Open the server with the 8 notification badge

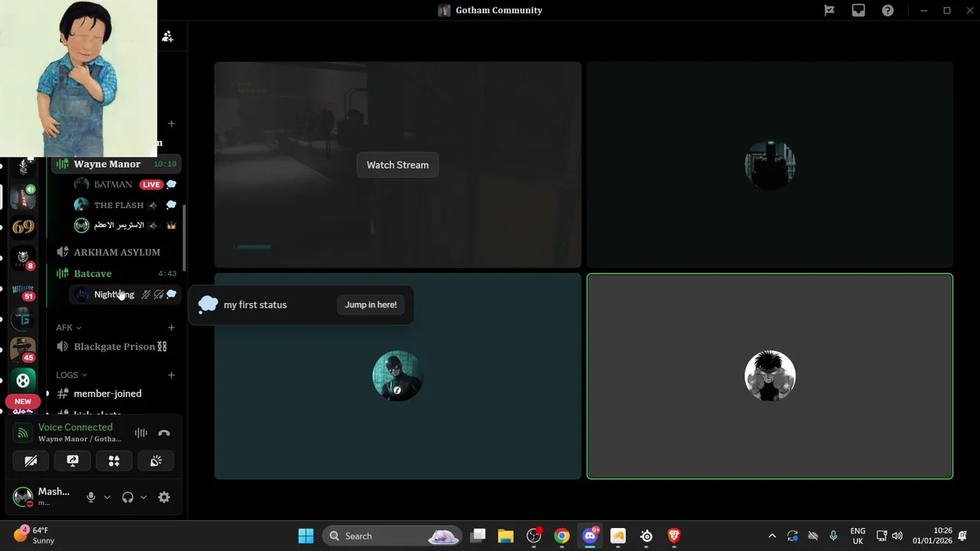pyautogui.click(x=23, y=258)
